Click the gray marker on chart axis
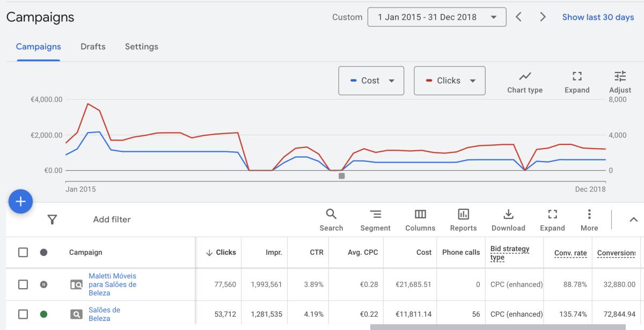 (x=341, y=176)
